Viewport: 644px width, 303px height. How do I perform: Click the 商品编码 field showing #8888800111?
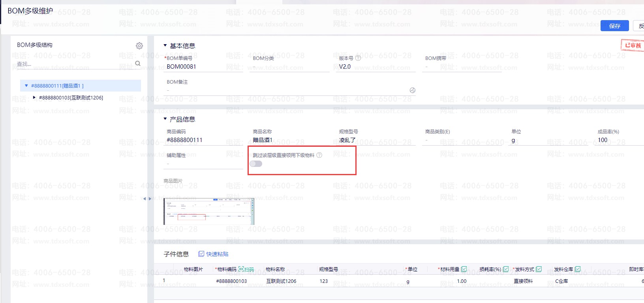click(204, 140)
